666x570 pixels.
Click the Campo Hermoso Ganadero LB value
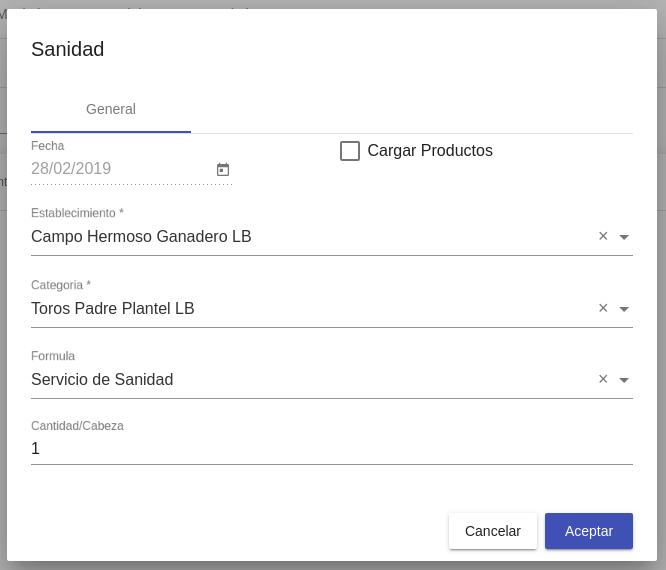click(141, 237)
